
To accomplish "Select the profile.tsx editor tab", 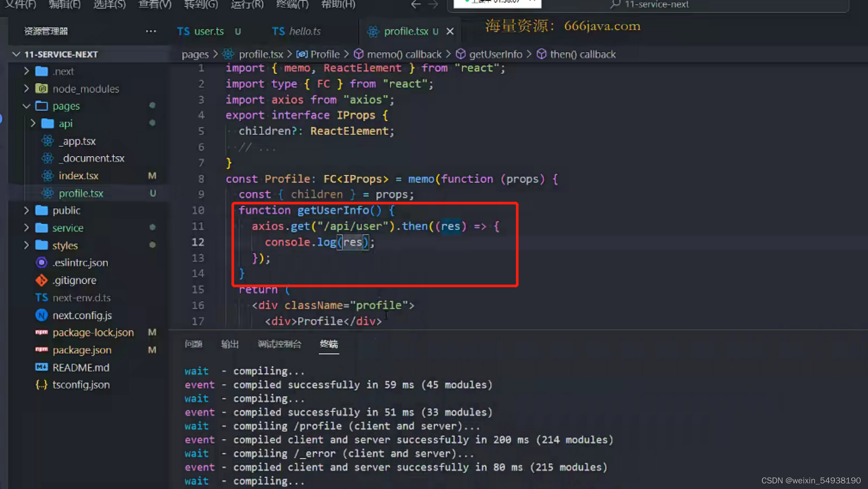I will 405,31.
